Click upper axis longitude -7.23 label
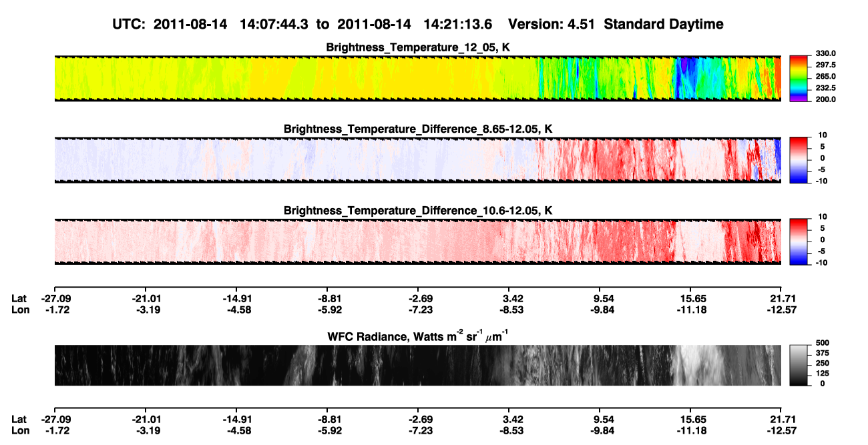The width and height of the screenshot is (868, 445). click(418, 310)
